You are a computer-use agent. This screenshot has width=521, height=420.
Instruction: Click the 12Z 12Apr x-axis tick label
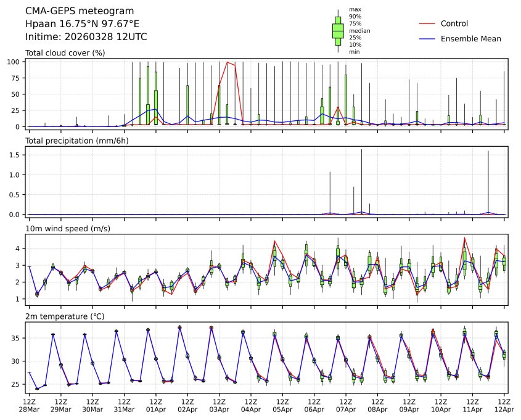pyautogui.click(x=504, y=405)
